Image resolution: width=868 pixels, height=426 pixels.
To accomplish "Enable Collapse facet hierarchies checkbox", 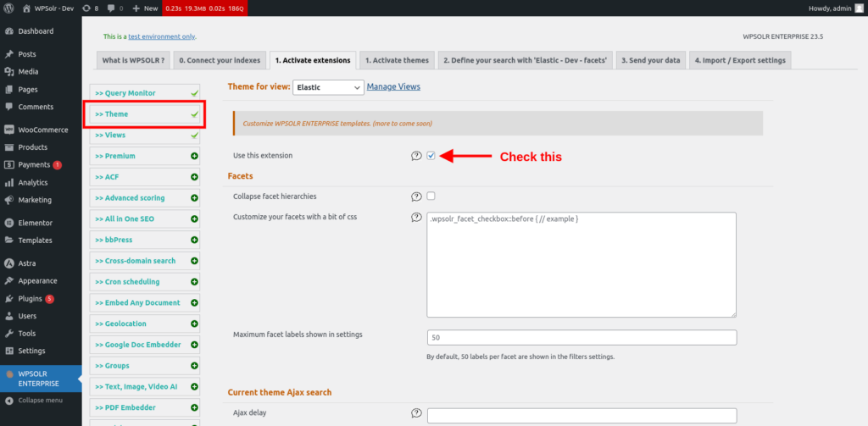I will click(x=431, y=196).
